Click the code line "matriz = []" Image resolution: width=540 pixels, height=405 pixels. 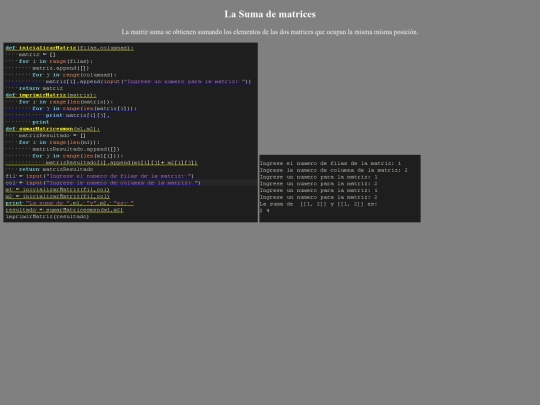pos(37,54)
